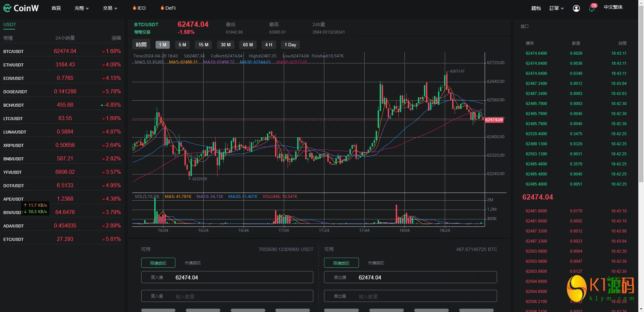This screenshot has width=644, height=312.
Task: Sort by 漲幅 change column header
Action: [x=116, y=38]
